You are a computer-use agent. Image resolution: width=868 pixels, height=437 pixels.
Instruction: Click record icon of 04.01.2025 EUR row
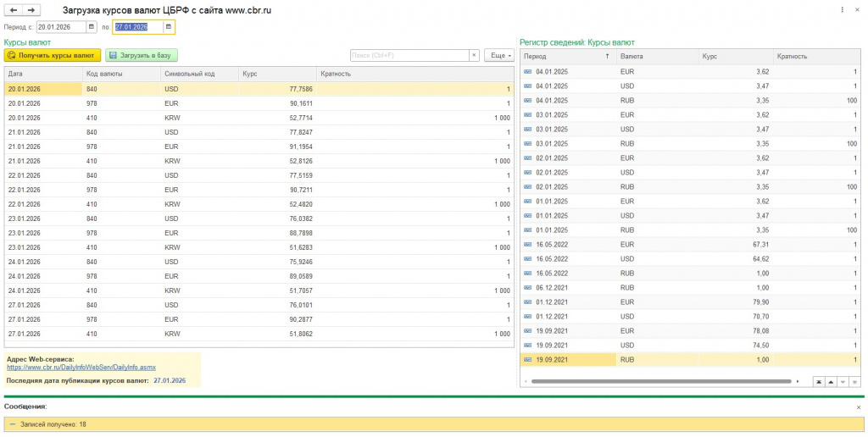point(527,72)
